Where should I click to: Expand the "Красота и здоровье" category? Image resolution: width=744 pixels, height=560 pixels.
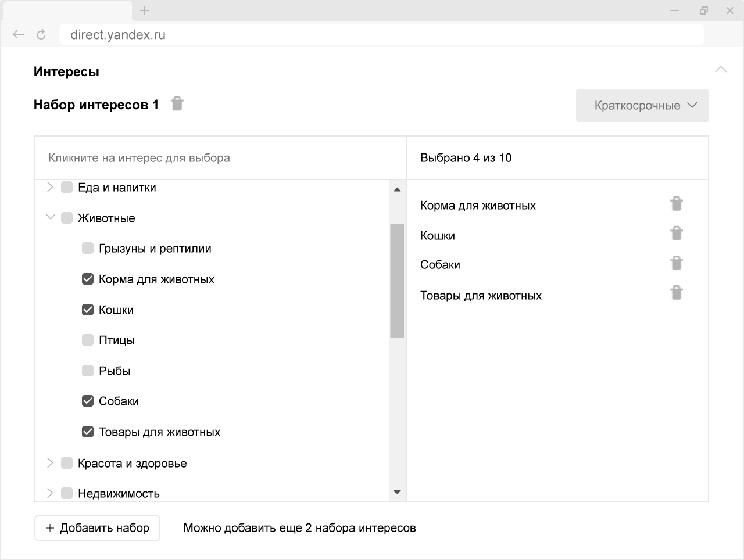pos(50,463)
